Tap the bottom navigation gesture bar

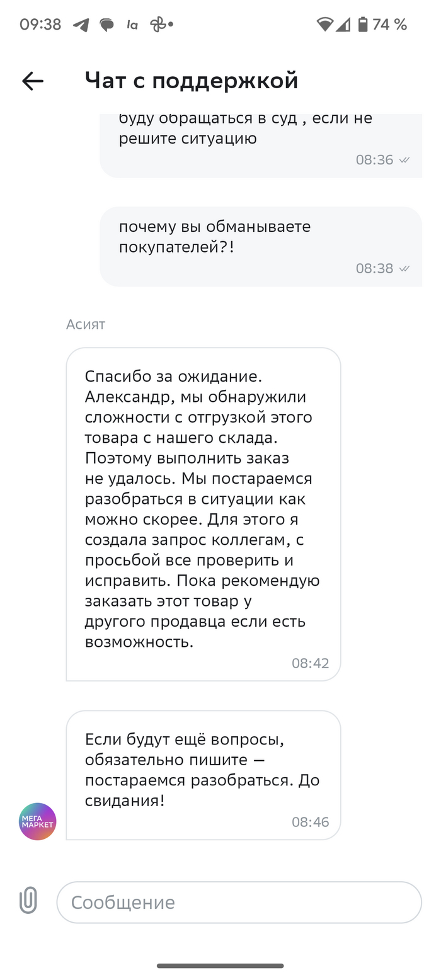pyautogui.click(x=220, y=966)
